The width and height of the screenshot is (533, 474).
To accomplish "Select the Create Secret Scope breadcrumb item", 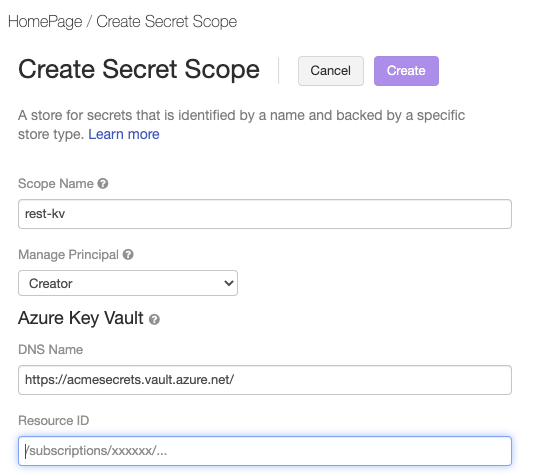I will 167,21.
